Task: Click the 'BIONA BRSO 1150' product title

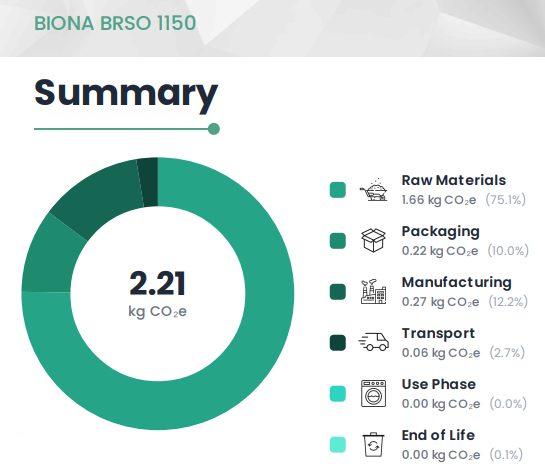Action: pos(115,23)
